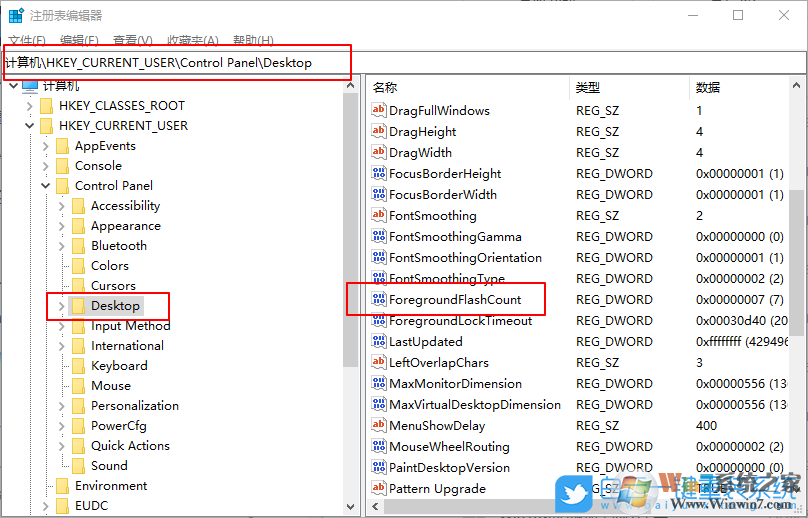Open the 帮助(H) menu

pyautogui.click(x=253, y=40)
